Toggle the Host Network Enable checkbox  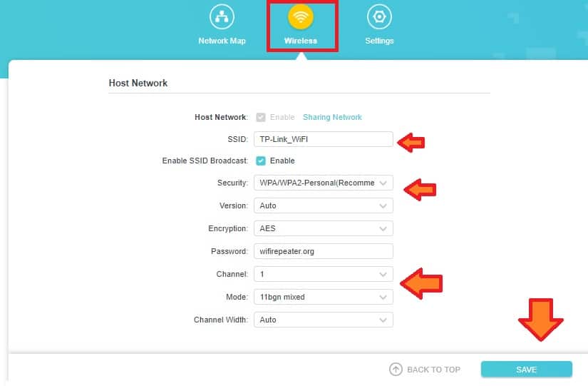pos(261,117)
